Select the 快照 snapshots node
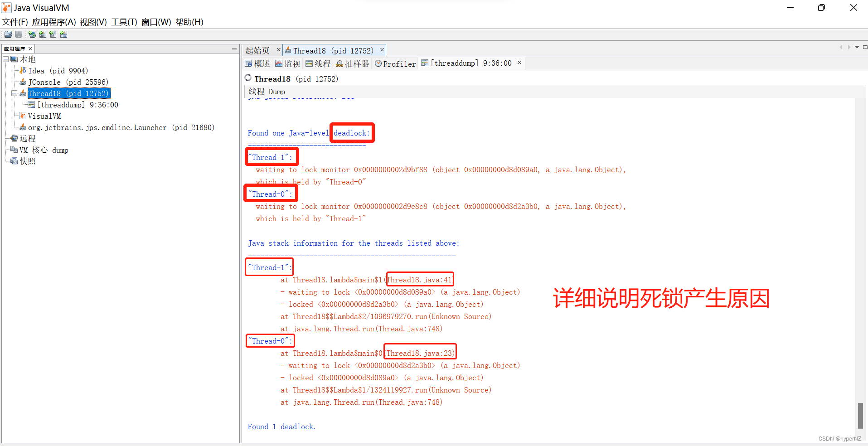Image resolution: width=868 pixels, height=446 pixels. click(x=27, y=161)
